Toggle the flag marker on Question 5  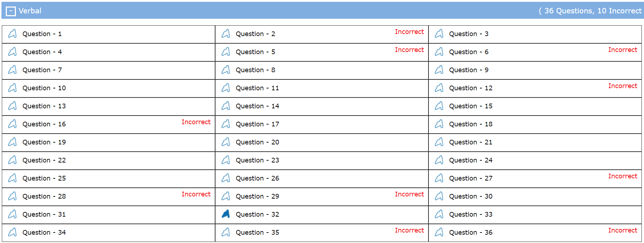coord(226,52)
